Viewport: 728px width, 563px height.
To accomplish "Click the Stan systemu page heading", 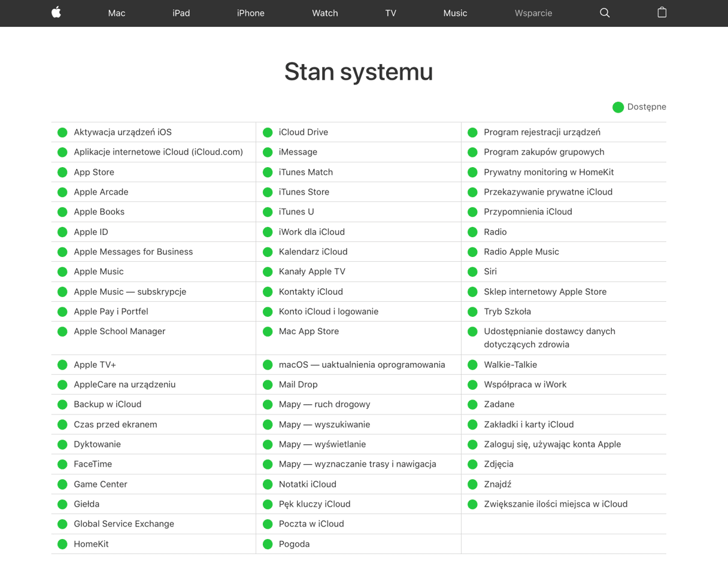I will (358, 72).
